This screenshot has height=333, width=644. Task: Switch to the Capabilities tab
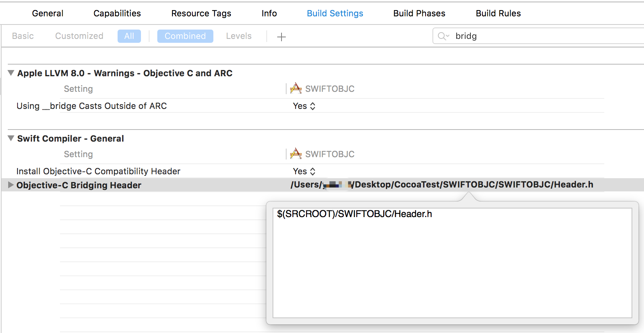pyautogui.click(x=117, y=13)
